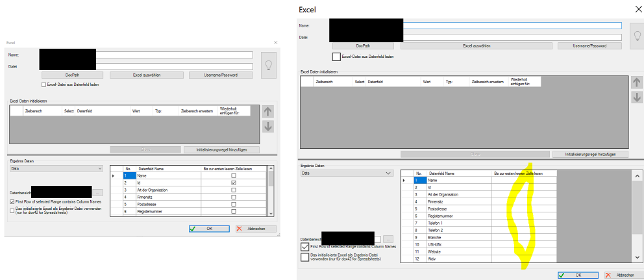Image resolution: width=644 pixels, height=280 pixels.
Task: Check the Name row checkbox in smaller dialog
Action: [234, 175]
